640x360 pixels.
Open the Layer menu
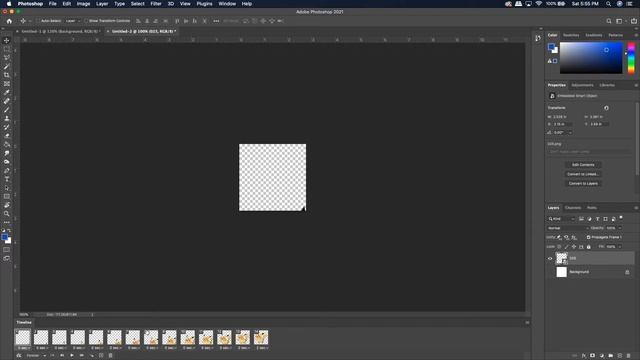tap(102, 4)
